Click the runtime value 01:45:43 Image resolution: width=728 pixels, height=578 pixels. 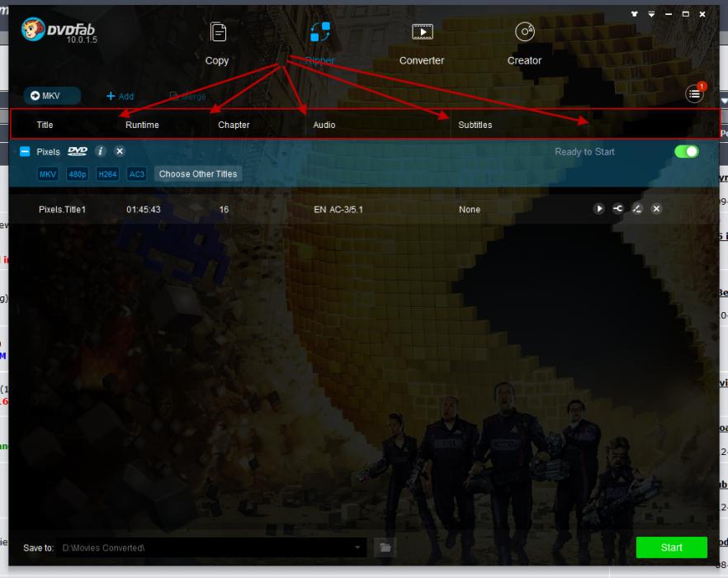click(144, 210)
